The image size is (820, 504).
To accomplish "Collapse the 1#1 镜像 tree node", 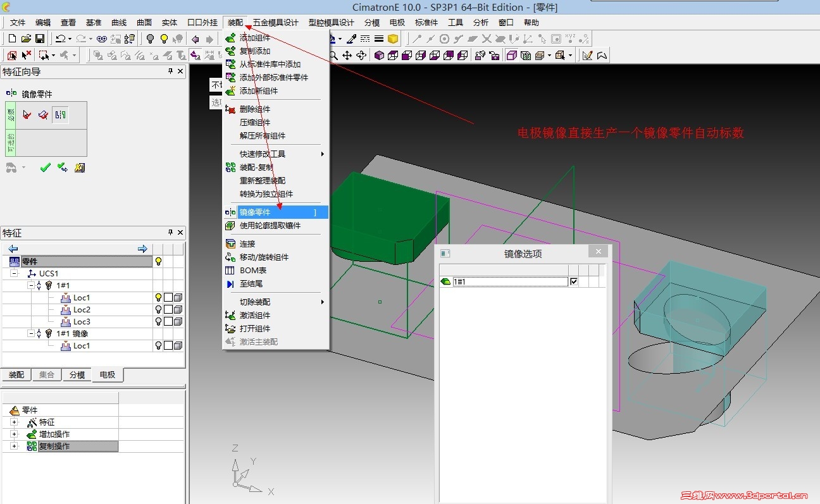I will coord(31,333).
